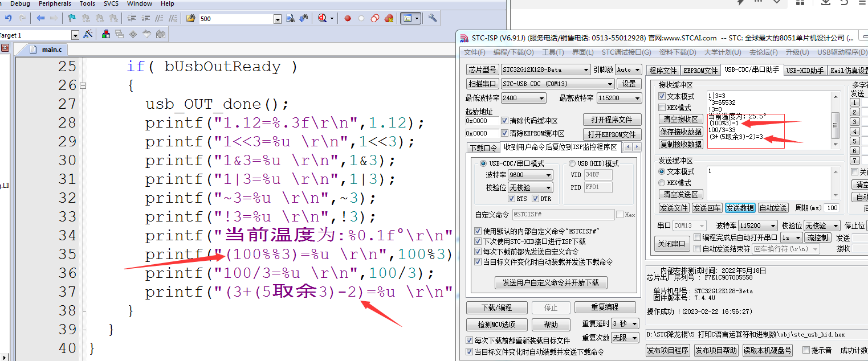Collapse the code fold marker at line 26

(83, 85)
